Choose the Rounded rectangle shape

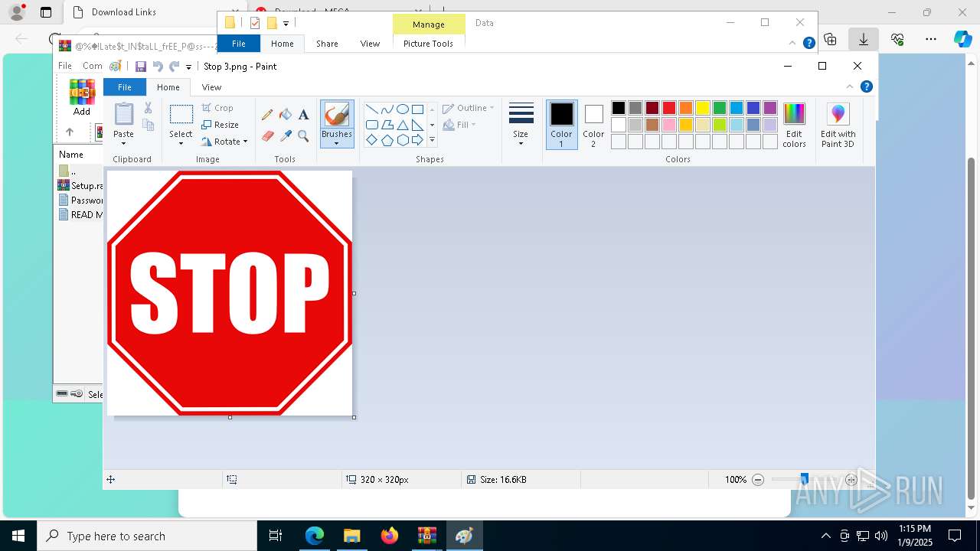point(371,125)
